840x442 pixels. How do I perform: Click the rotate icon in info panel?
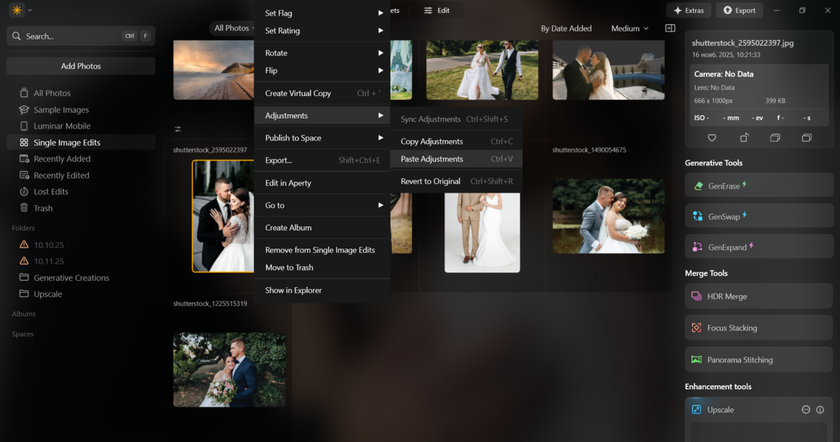pos(744,138)
